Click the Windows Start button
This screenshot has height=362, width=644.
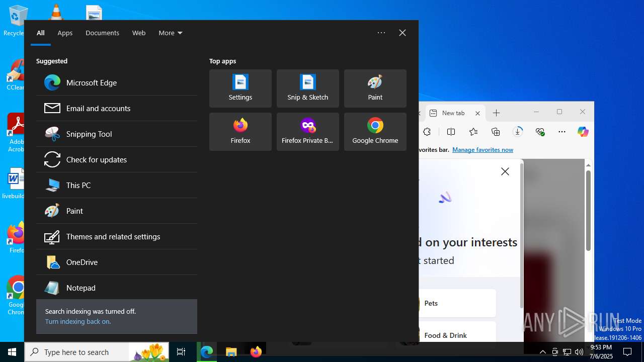(x=12, y=352)
